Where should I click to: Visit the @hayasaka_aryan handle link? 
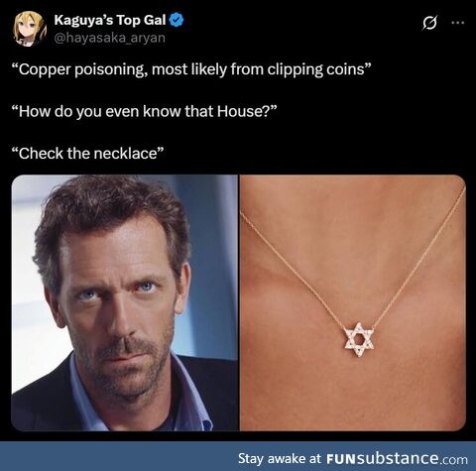(x=109, y=38)
